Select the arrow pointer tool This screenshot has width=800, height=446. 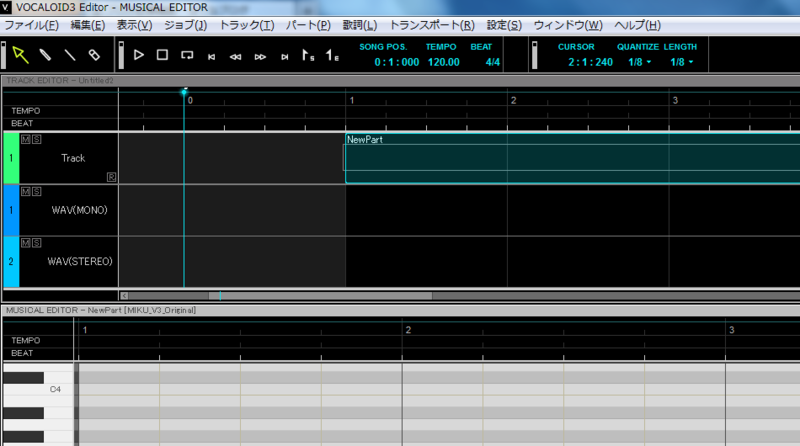[20, 55]
